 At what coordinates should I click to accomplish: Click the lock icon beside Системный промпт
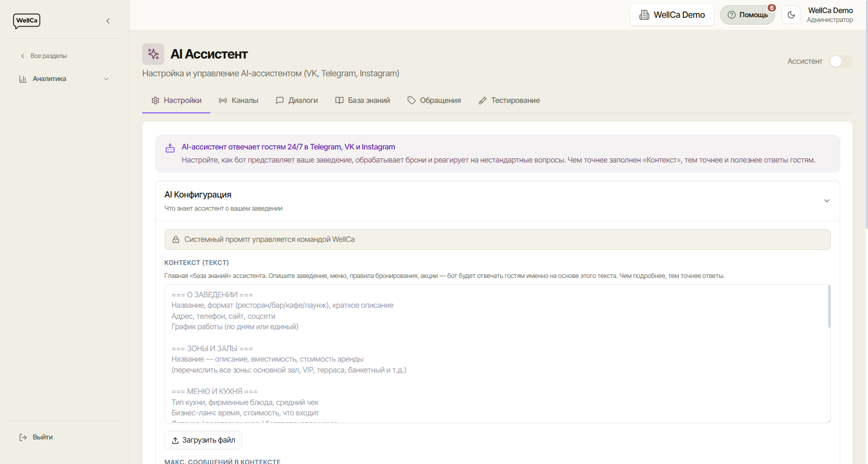[176, 239]
